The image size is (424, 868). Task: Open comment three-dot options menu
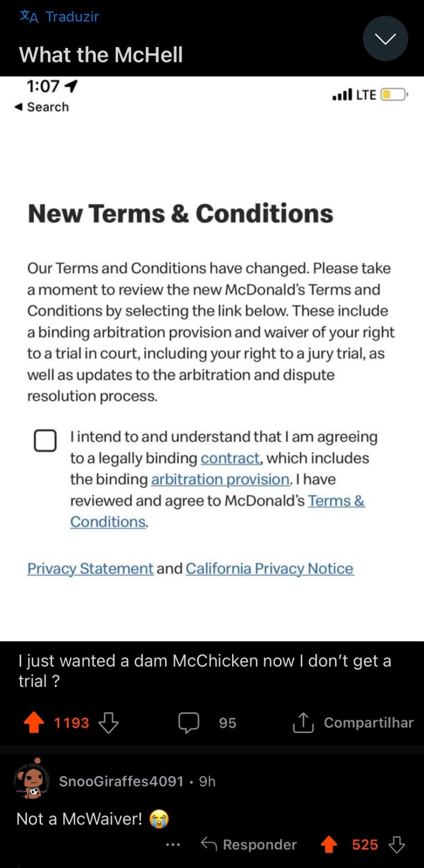pos(173,844)
